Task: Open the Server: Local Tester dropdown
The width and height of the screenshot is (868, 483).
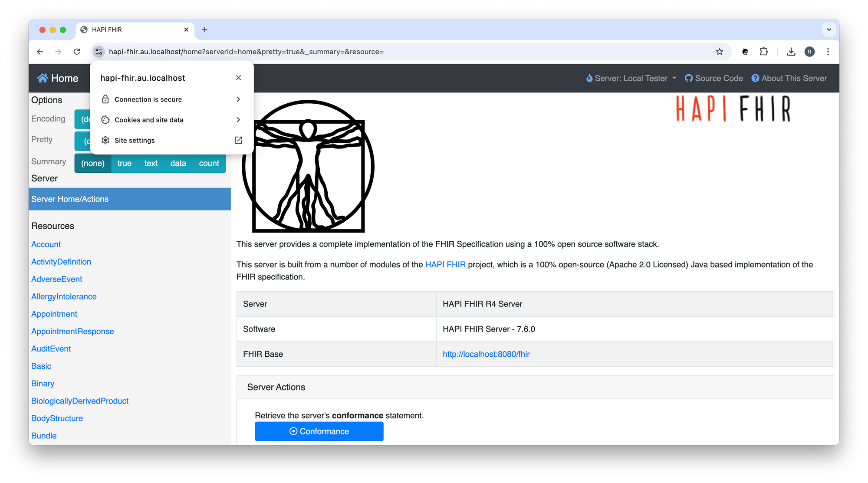Action: (631, 78)
